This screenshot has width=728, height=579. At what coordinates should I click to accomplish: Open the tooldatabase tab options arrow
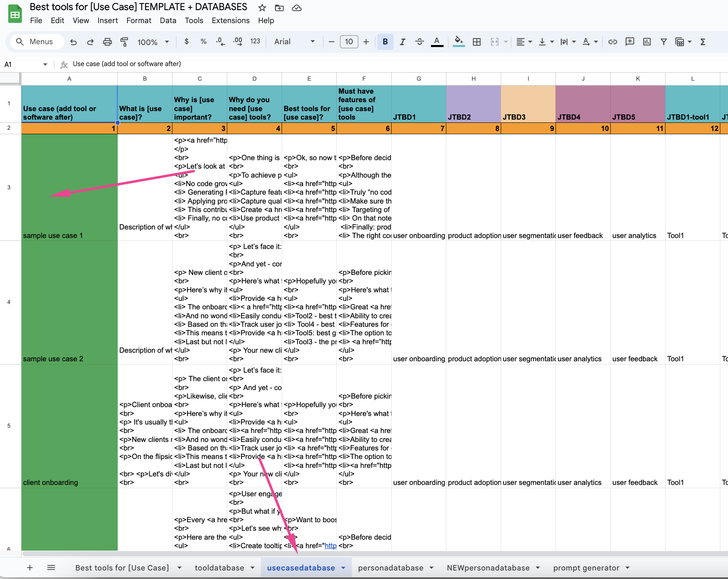pyautogui.click(x=252, y=568)
